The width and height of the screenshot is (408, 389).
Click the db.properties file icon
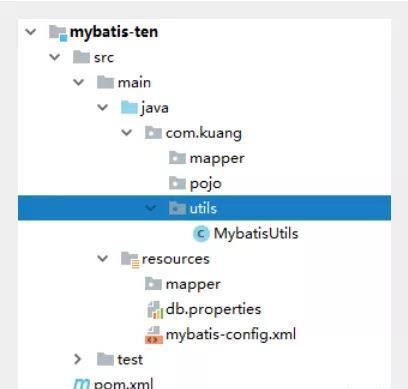coord(155,310)
